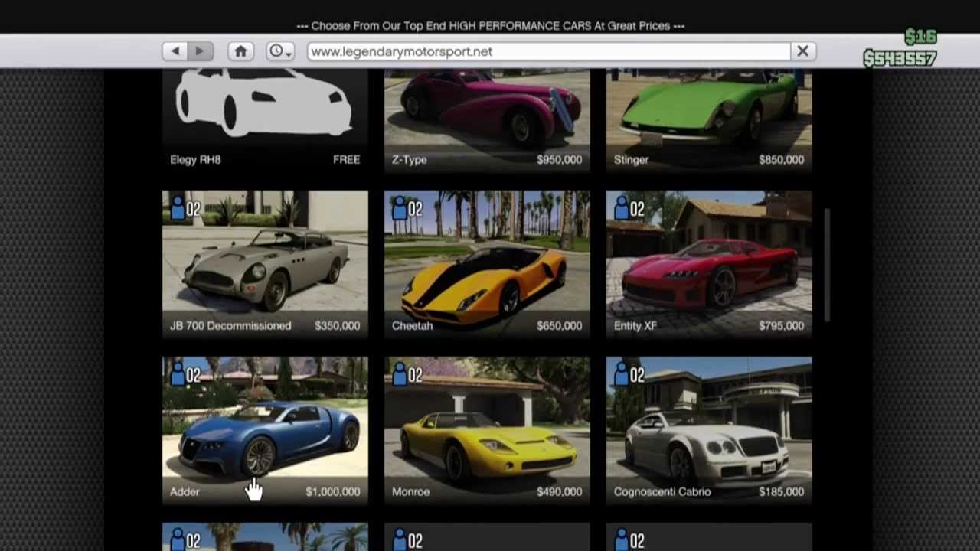Select the Elegy RH8 silhouette thumbnail
This screenshot has height=551, width=980.
[265, 107]
